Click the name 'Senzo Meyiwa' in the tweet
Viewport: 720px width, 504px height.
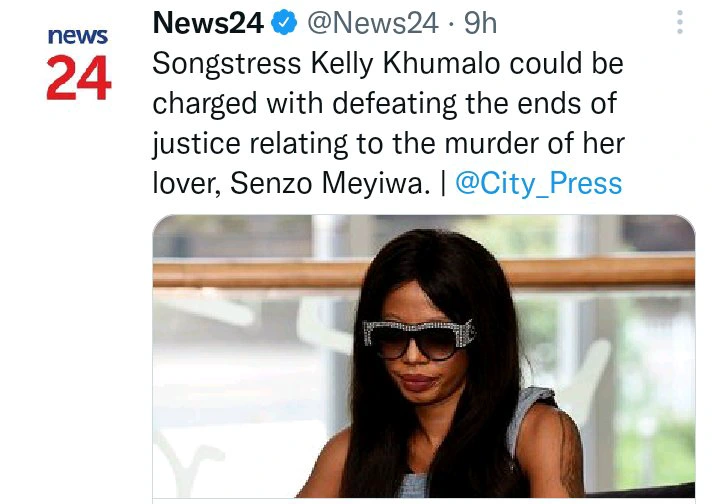tap(330, 183)
